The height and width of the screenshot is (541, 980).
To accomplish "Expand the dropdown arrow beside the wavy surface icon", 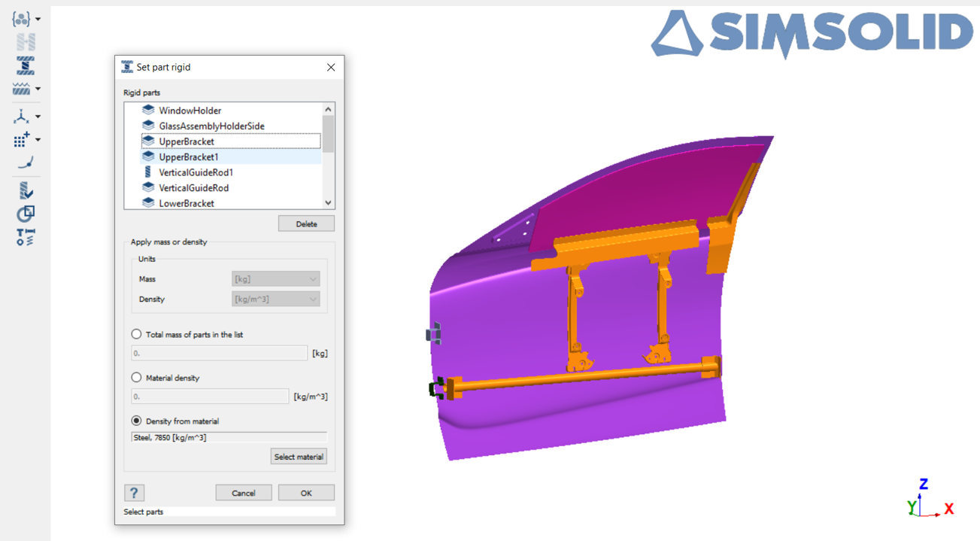I will click(x=38, y=90).
